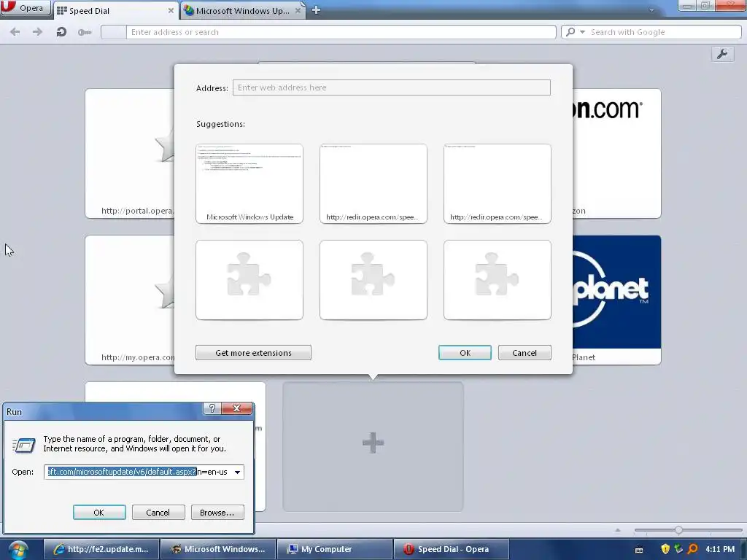The height and width of the screenshot is (560, 747).
Task: Expand the search engine dropdown arrow
Action: point(582,32)
